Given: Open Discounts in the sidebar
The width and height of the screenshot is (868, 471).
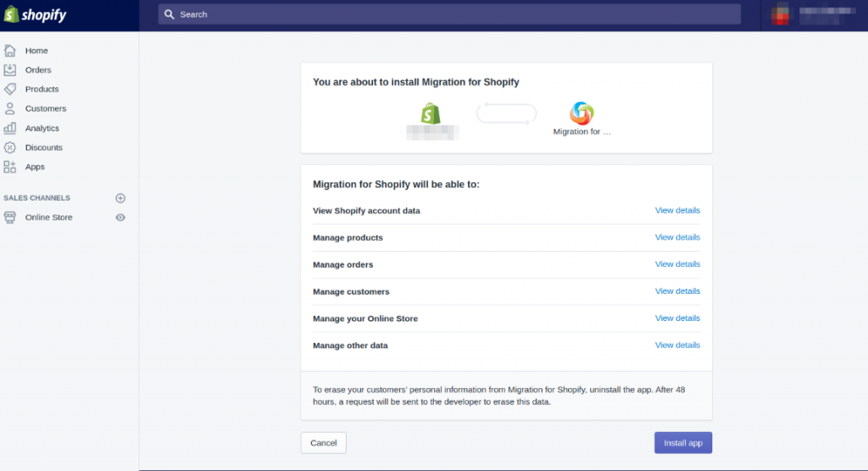Looking at the screenshot, I should (x=44, y=147).
